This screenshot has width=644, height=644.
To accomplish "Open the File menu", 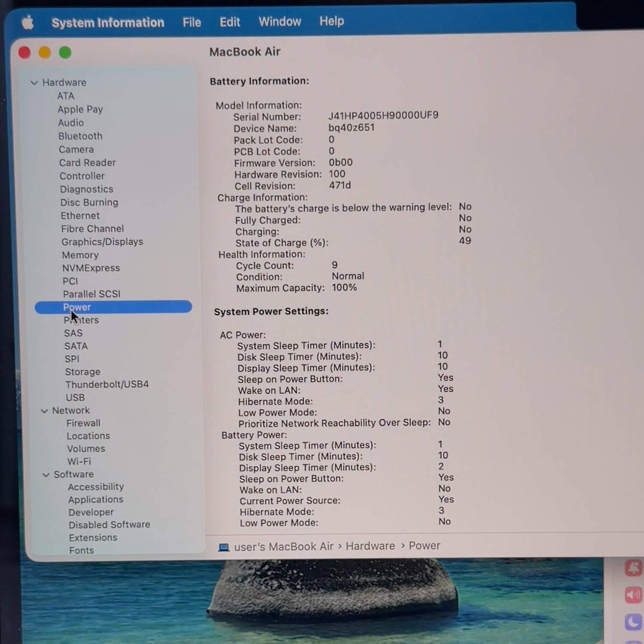I will click(x=191, y=22).
